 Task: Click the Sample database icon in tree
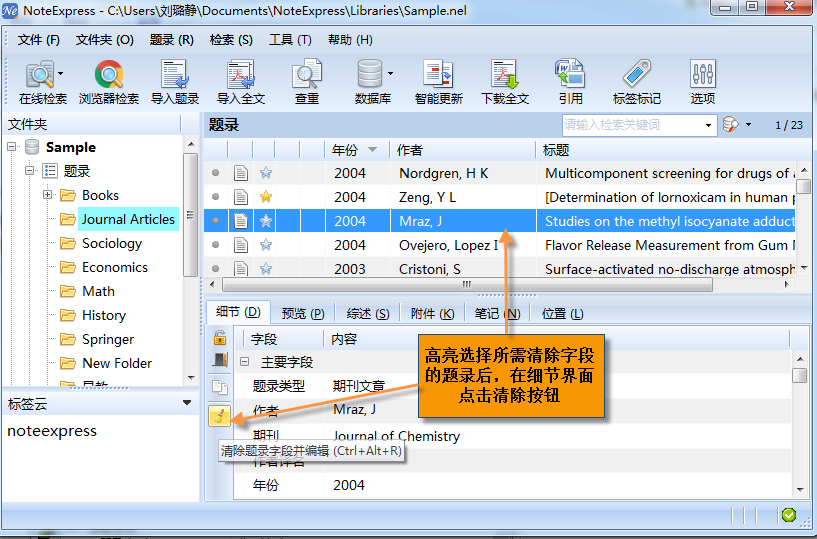tap(32, 147)
